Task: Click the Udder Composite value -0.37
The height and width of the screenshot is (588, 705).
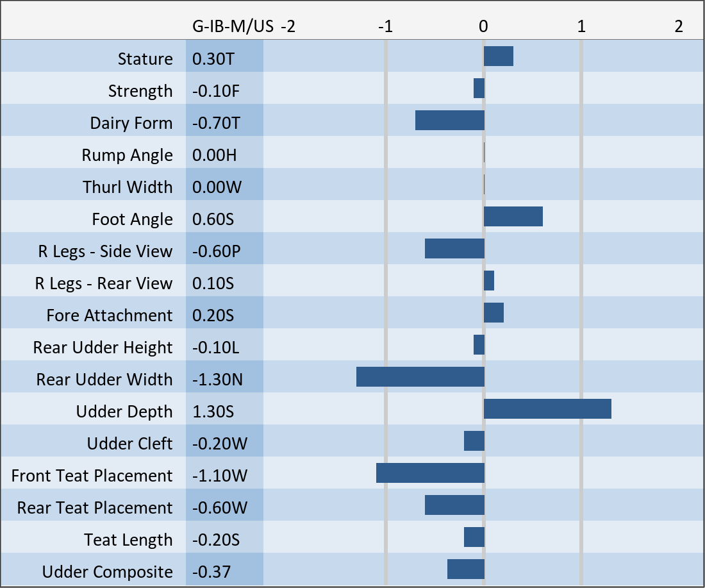Action: pos(211,572)
